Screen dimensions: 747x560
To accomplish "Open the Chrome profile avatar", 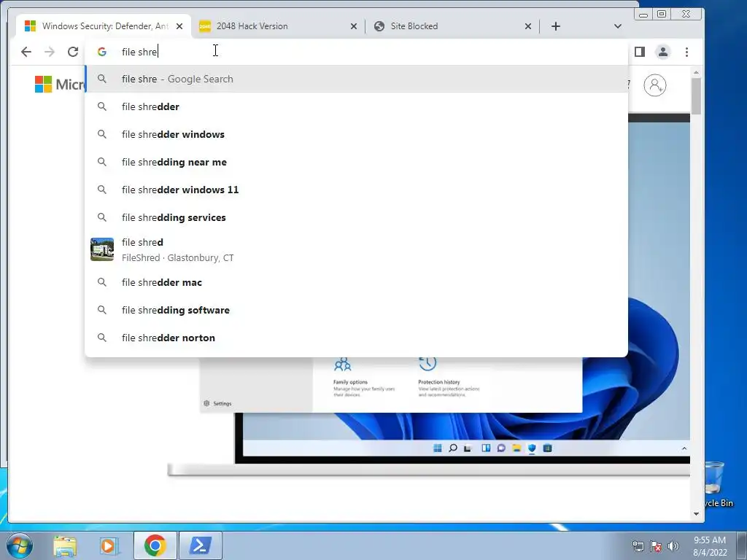I will tap(662, 52).
